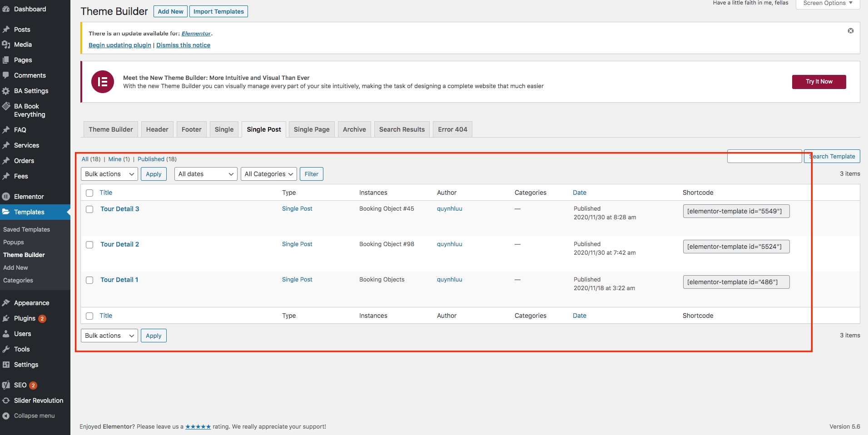The height and width of the screenshot is (435, 868).
Task: Click the template search input field
Action: pyautogui.click(x=764, y=156)
